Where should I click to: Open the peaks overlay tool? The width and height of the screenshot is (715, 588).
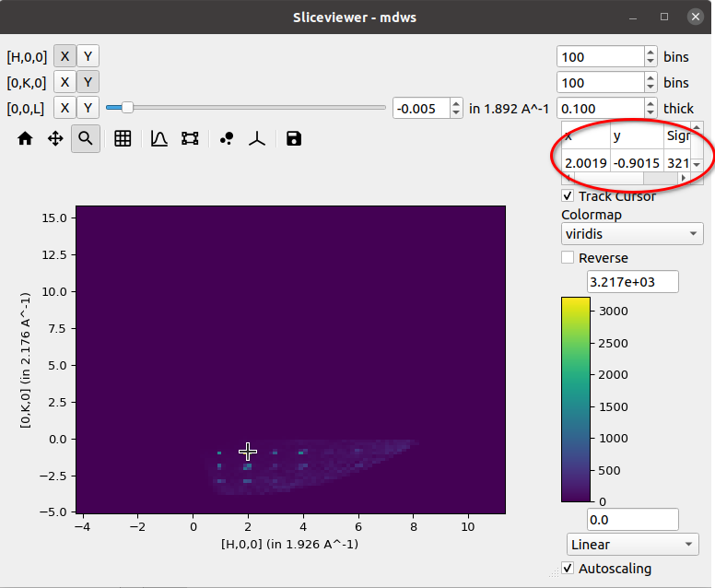(x=227, y=138)
